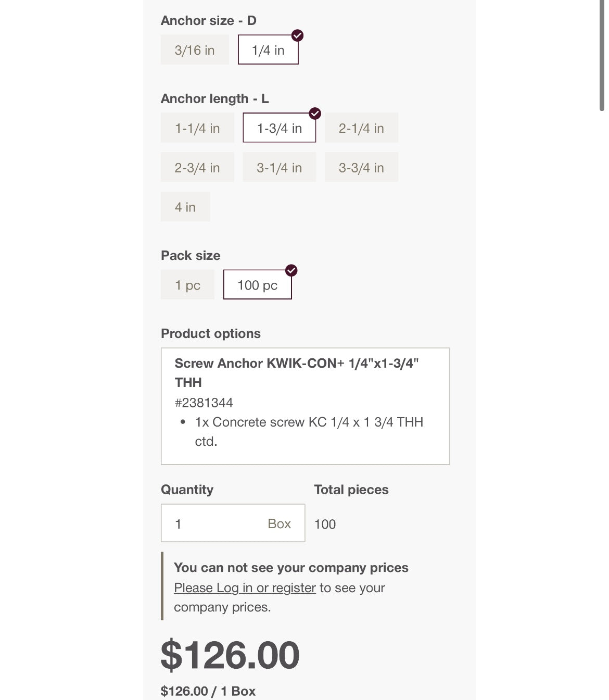
Task: Click the checkmark badge on 100 pc
Action: [x=291, y=270]
